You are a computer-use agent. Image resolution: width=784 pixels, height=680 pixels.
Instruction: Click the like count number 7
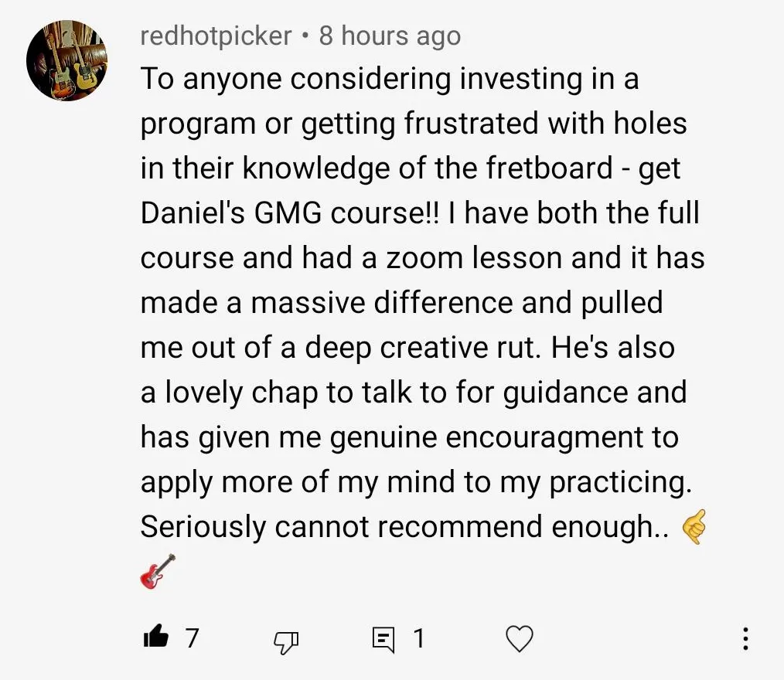pyautogui.click(x=192, y=637)
